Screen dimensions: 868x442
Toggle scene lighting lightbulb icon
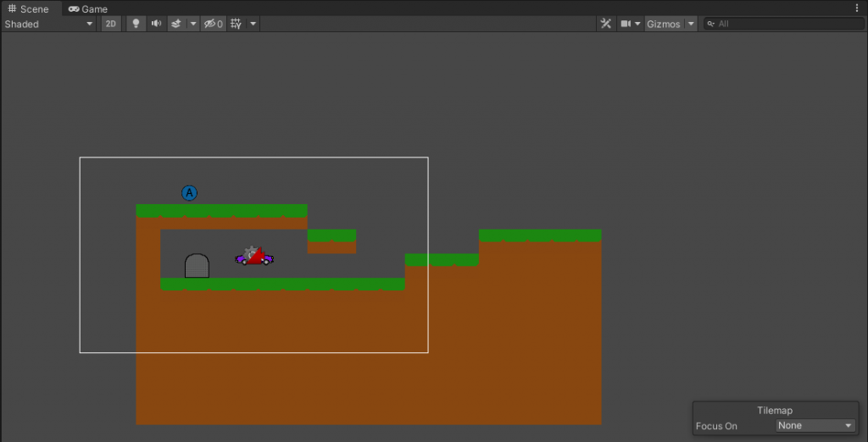coord(136,24)
